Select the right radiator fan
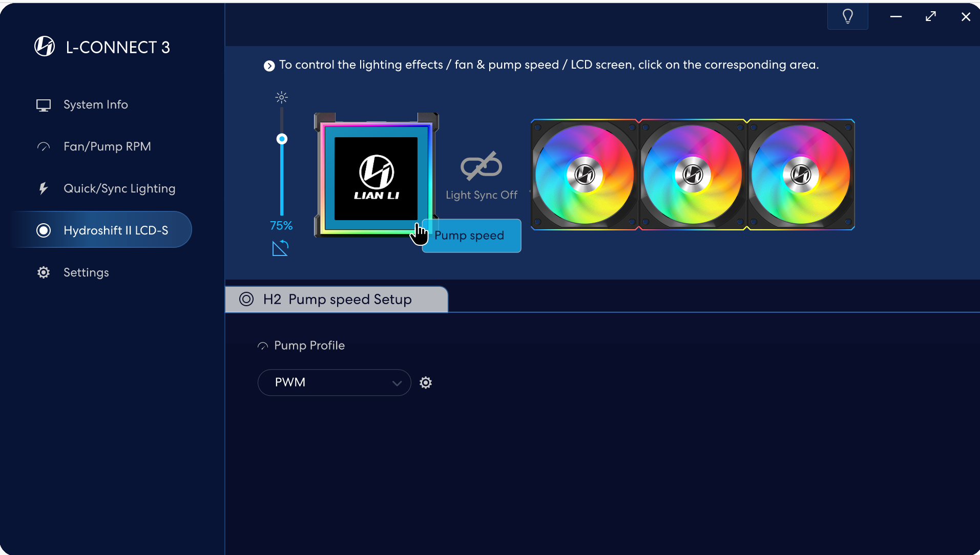 click(x=801, y=175)
